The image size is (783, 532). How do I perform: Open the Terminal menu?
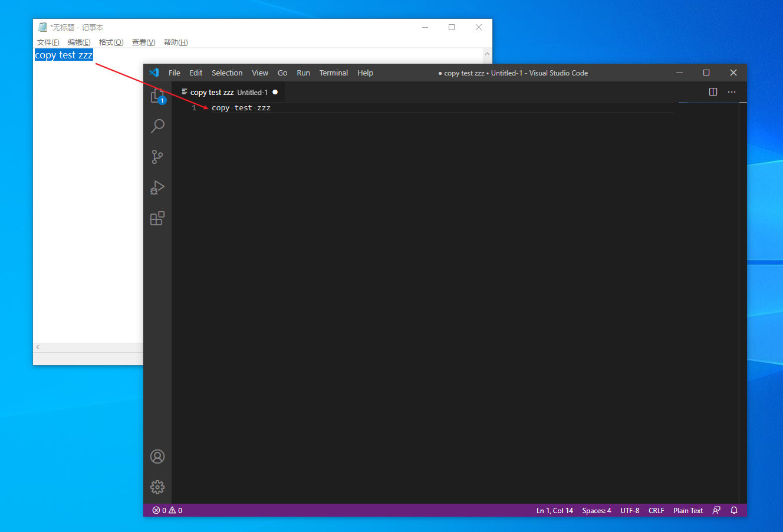click(334, 73)
